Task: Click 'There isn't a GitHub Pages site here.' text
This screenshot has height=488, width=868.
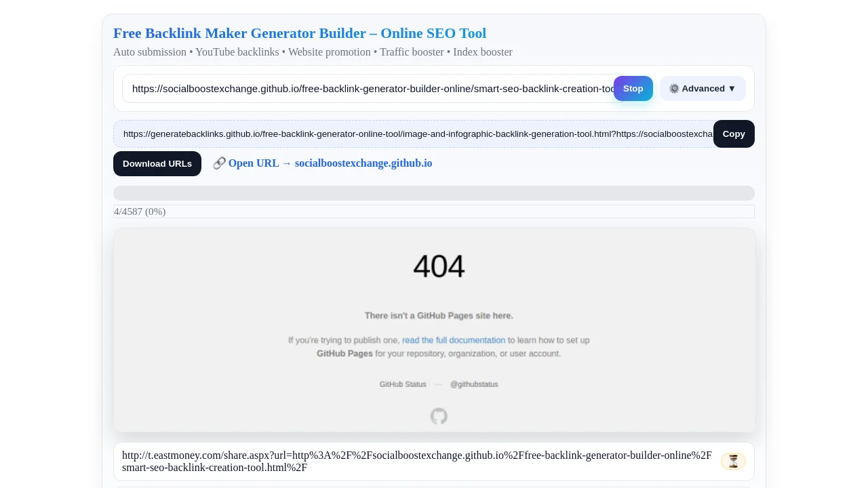Action: [x=439, y=316]
